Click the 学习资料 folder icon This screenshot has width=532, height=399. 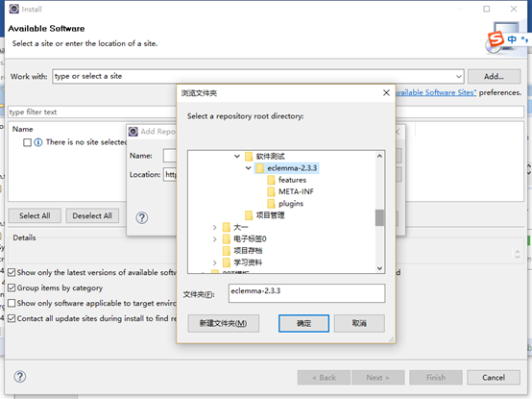click(x=227, y=262)
